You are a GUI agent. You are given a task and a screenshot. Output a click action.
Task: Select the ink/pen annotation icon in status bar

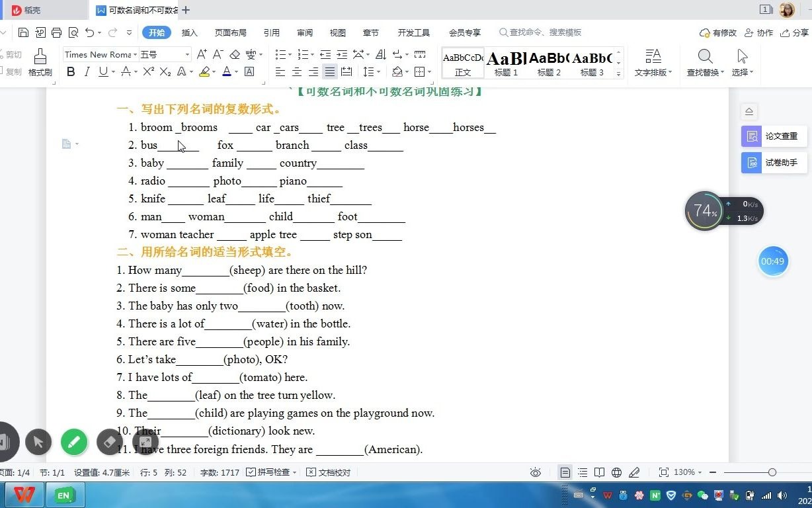[634, 472]
